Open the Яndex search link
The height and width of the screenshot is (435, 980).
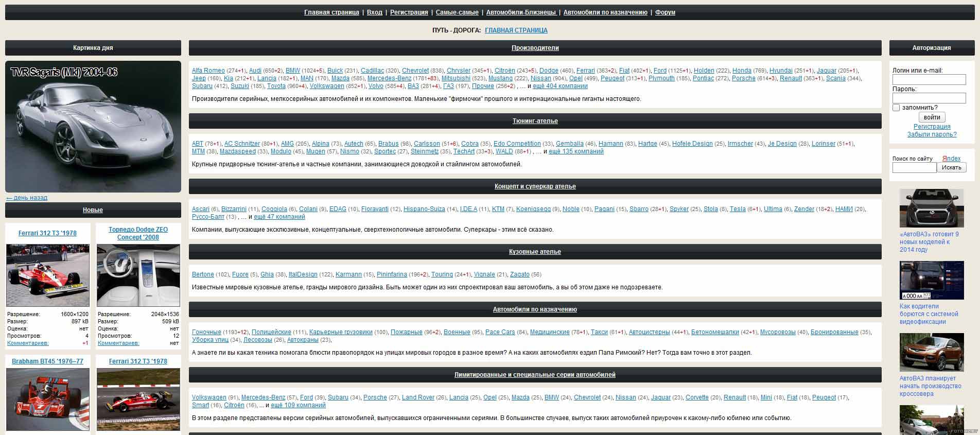[x=951, y=159]
